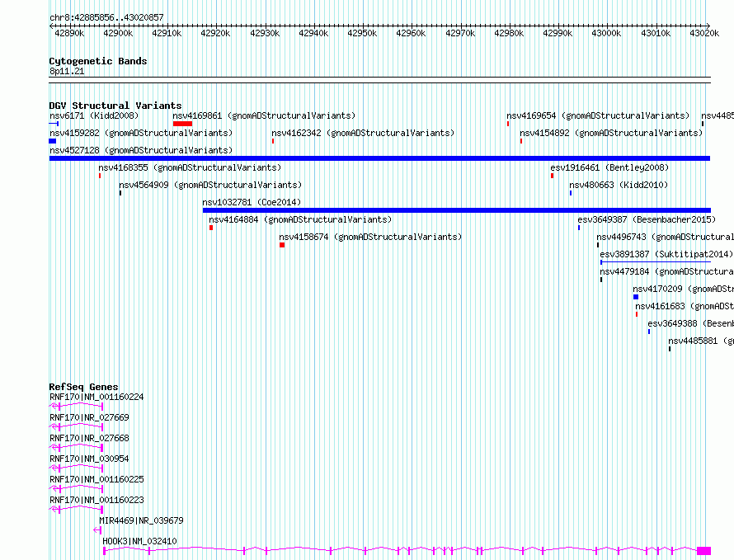The height and width of the screenshot is (560, 734).
Task: Click the 8p11.21 cytogenetic band label
Action: coord(67,71)
